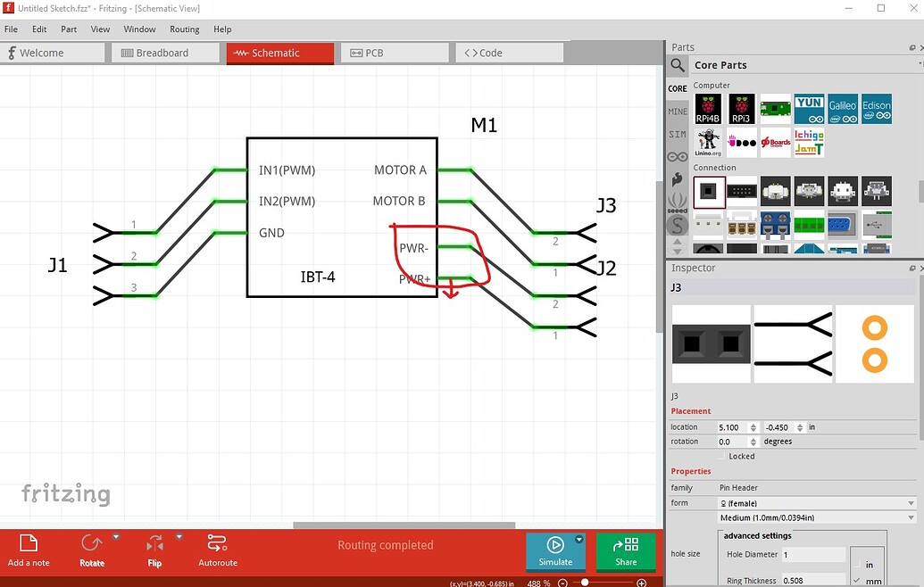Click the Simulate button
This screenshot has width=924, height=587.
(x=555, y=551)
